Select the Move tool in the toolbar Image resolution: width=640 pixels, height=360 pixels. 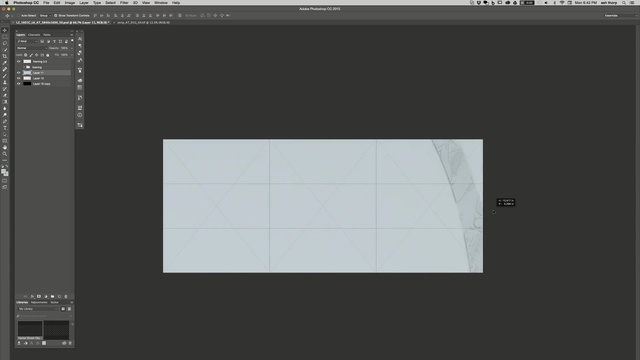5,30
